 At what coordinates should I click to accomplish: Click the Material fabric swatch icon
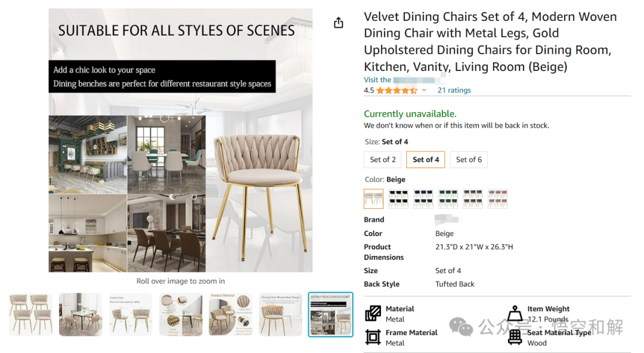click(373, 314)
